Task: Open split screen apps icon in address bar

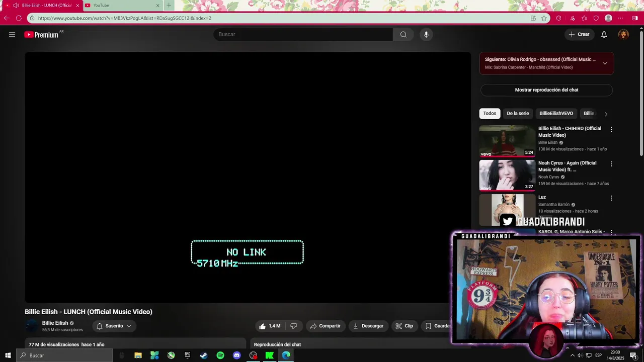Action: coord(533,18)
